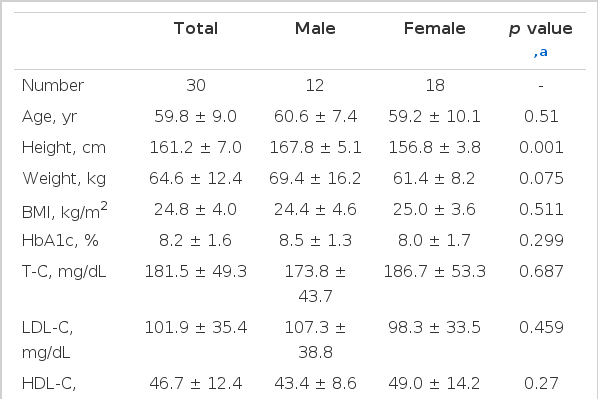Select the "Female" column header
Screen dimensions: 598x399
tap(434, 29)
